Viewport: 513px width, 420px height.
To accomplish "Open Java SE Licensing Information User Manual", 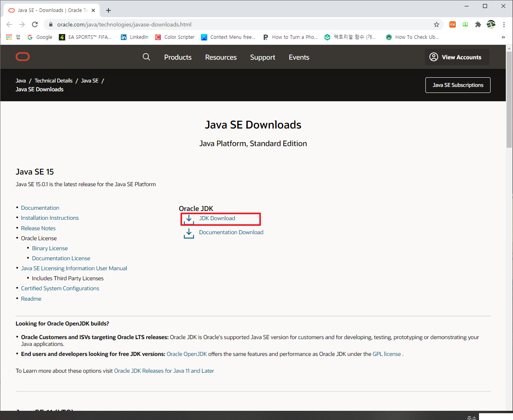I will (74, 268).
